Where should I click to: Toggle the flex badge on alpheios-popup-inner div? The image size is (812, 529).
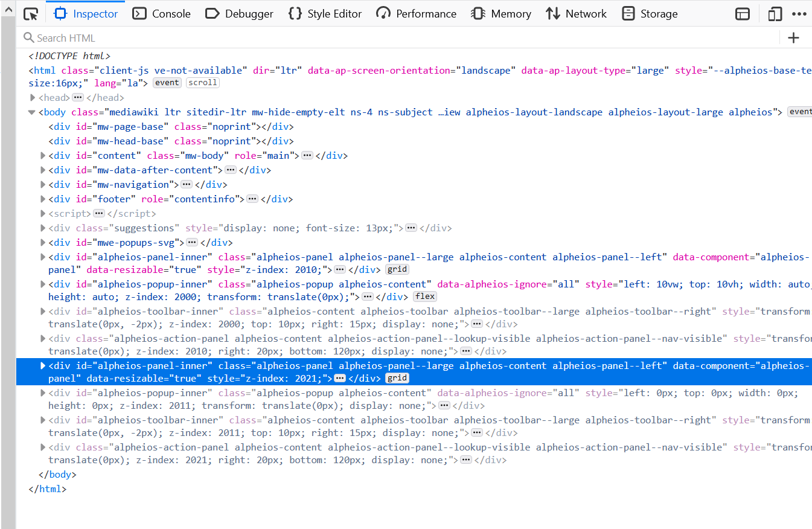coord(424,296)
